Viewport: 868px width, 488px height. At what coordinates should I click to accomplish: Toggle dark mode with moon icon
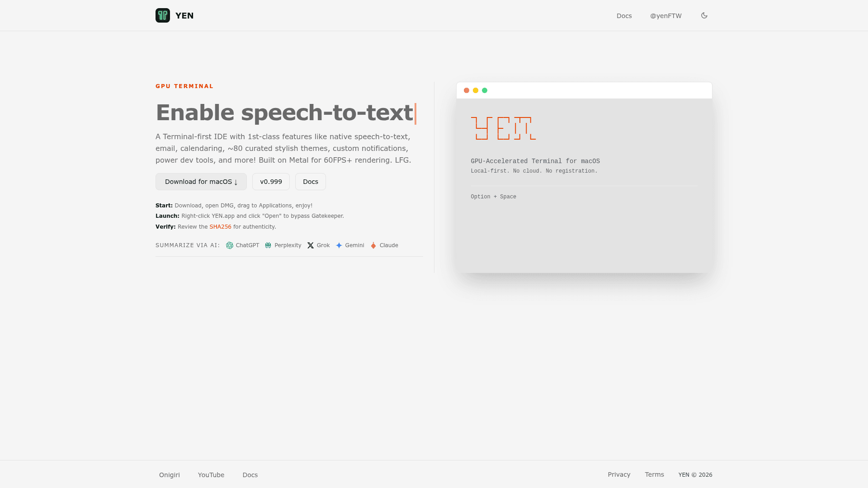pos(704,15)
